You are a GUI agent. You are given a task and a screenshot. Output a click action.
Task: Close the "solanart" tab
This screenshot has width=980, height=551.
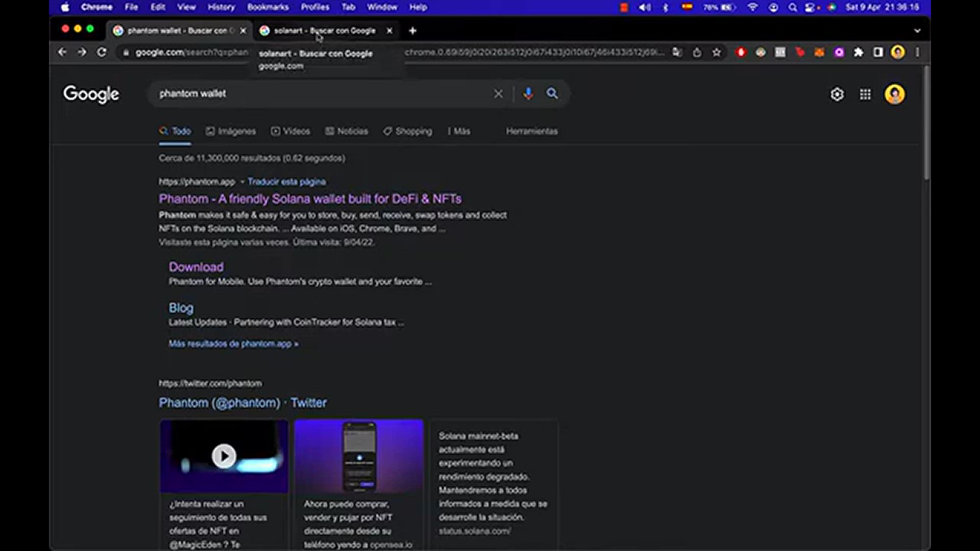(389, 31)
